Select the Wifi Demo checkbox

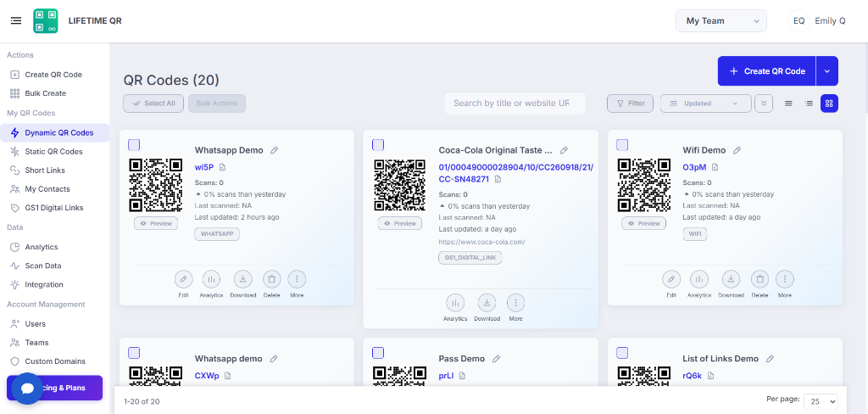622,145
